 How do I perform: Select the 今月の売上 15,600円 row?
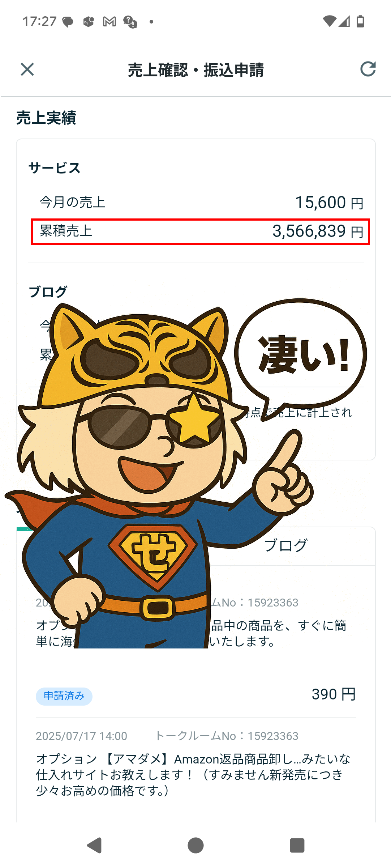click(201, 203)
